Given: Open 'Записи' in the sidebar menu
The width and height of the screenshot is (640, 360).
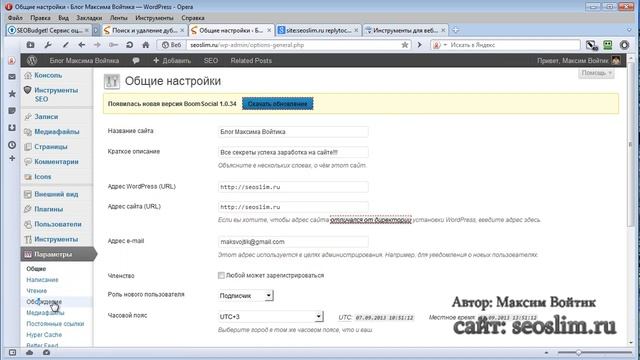Looking at the screenshot, I should click(x=46, y=117).
